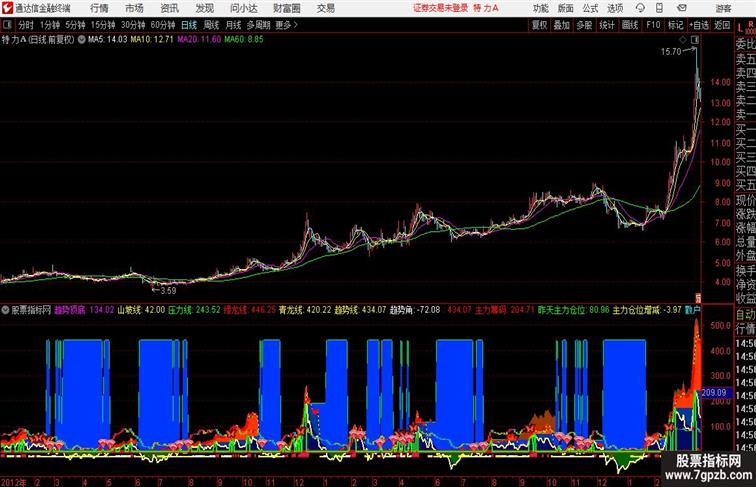Switch to 1分钟 chart period
Viewport: 756px width, 487px height.
50,25
